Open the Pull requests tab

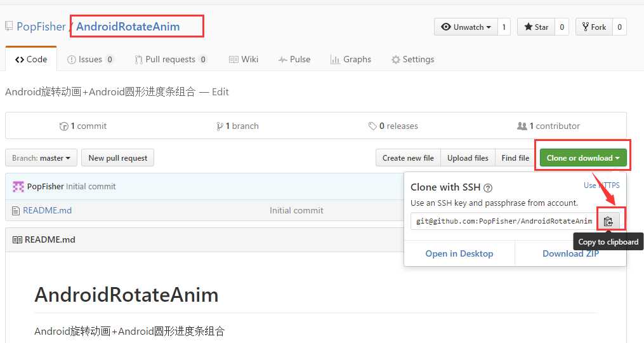[171, 59]
